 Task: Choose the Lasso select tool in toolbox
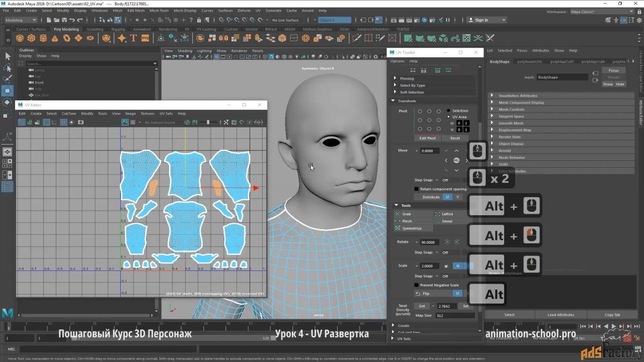pyautogui.click(x=8, y=68)
